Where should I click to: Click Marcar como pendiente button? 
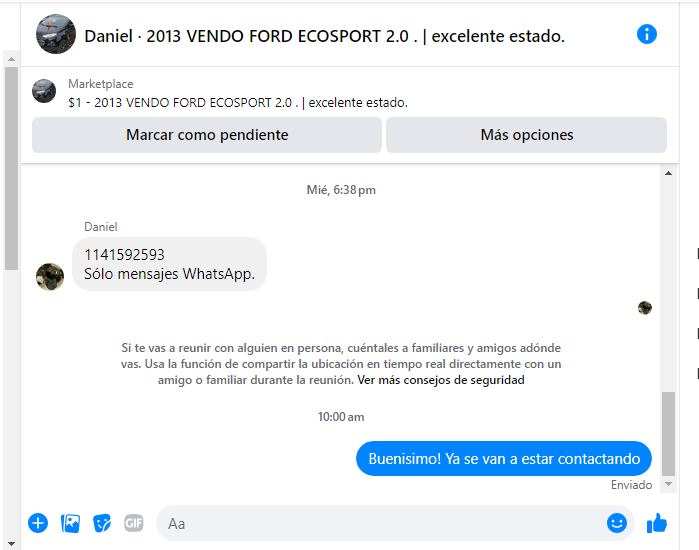[207, 135]
